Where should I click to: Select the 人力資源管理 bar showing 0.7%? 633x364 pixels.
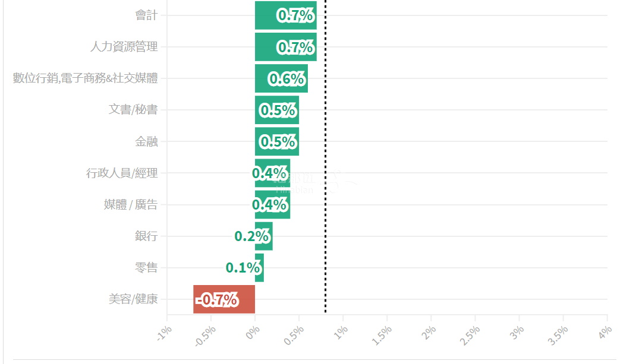pyautogui.click(x=285, y=47)
